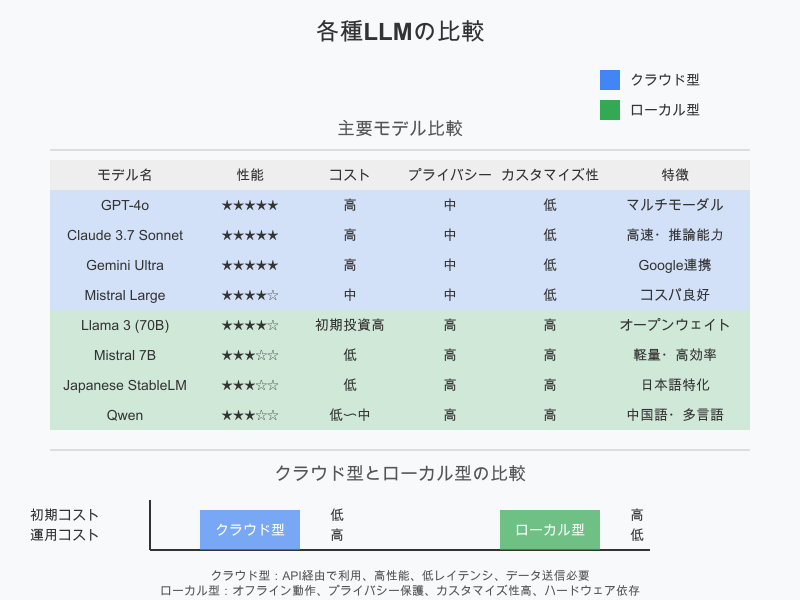This screenshot has height=600, width=800.
Task: Click the green ローカル型 legend swatch
Action: (x=610, y=110)
